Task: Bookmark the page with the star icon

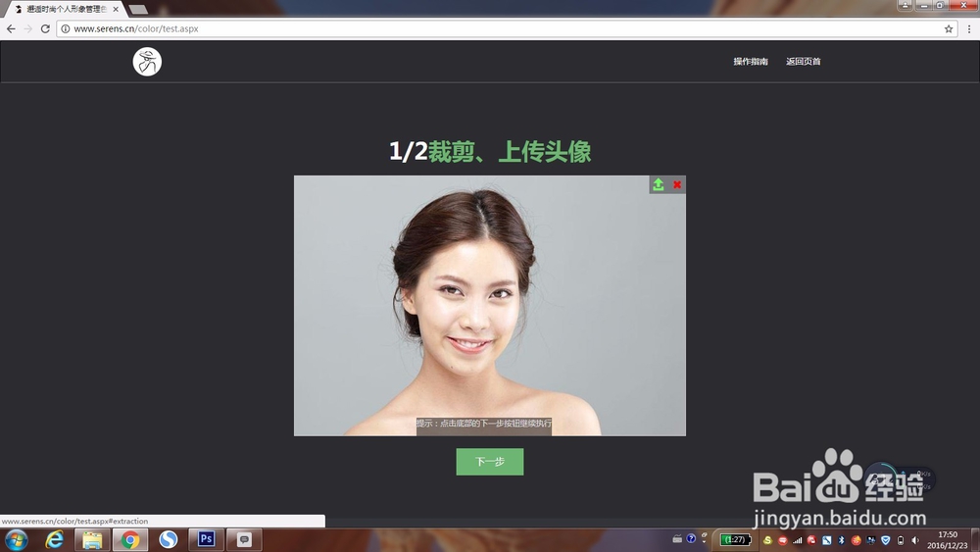Action: tap(948, 28)
